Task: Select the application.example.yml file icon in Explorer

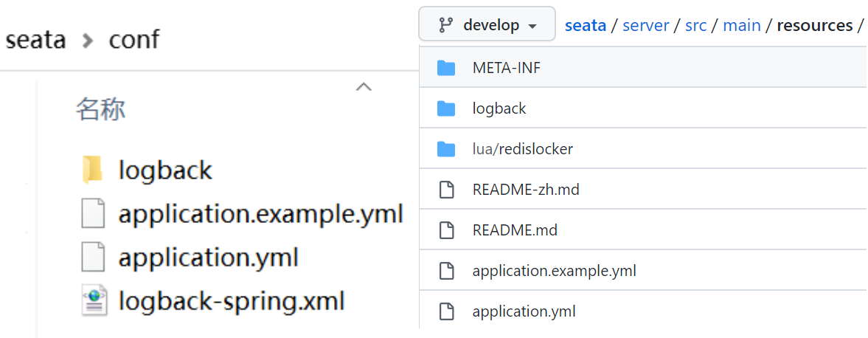Action: pyautogui.click(x=92, y=214)
